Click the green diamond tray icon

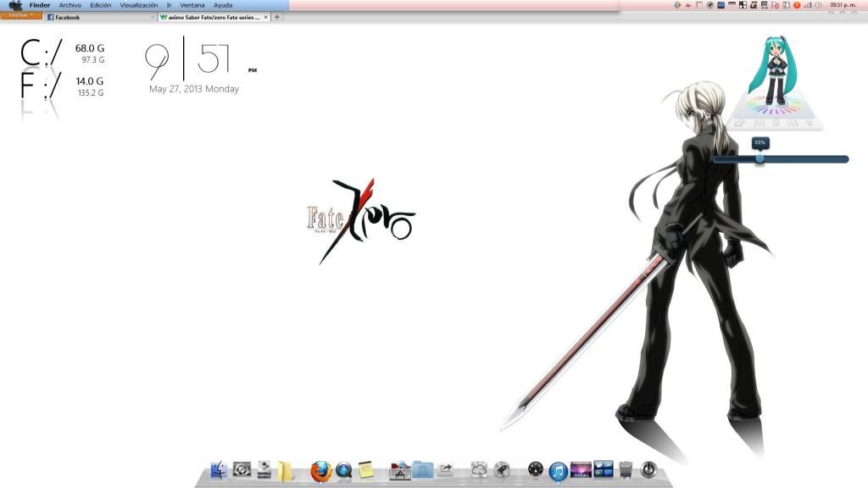tap(677, 5)
